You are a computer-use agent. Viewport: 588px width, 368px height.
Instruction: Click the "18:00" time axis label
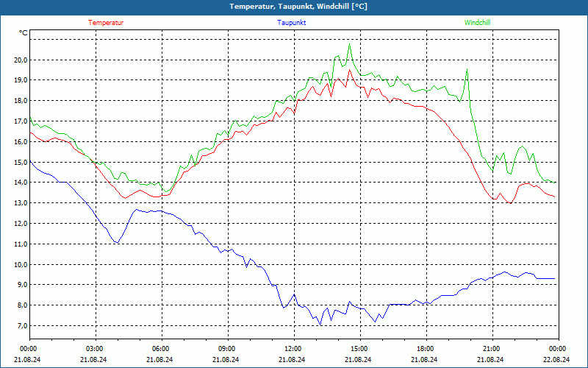coord(426,349)
